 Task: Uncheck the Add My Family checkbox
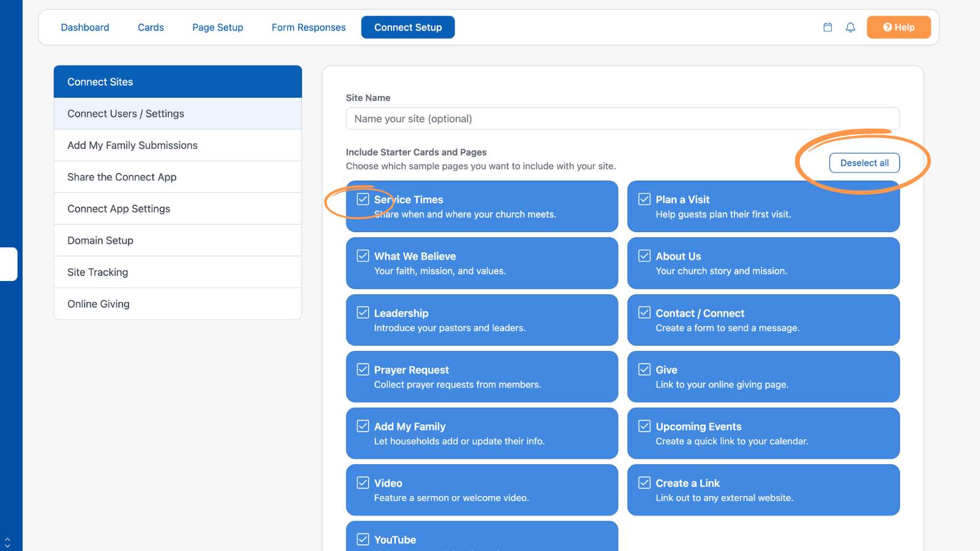click(x=363, y=426)
